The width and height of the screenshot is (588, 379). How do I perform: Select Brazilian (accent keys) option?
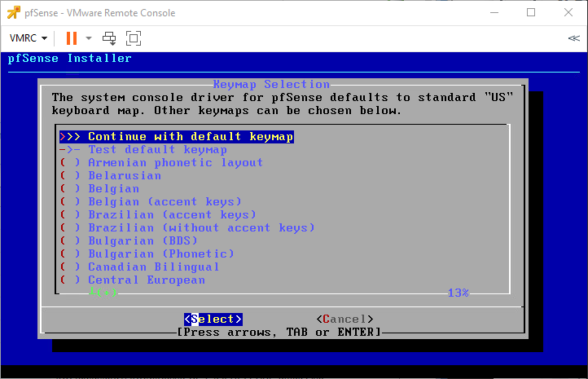click(158, 214)
